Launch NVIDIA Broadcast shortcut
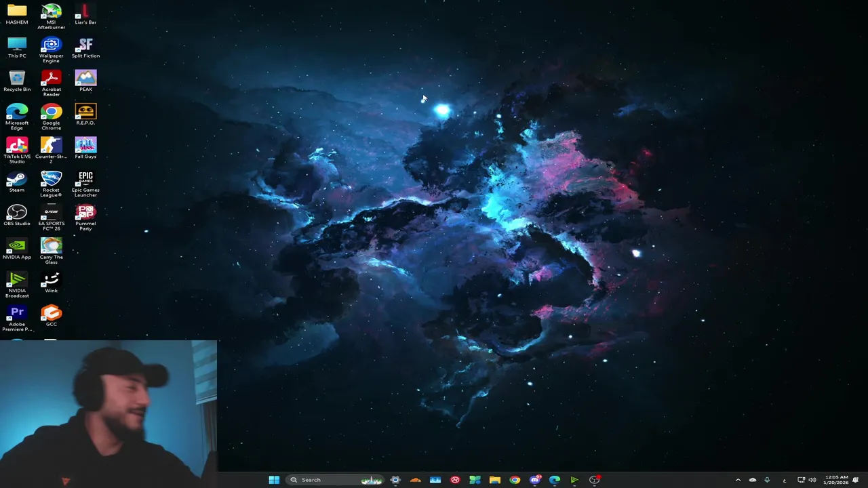The height and width of the screenshot is (488, 868). pos(17,285)
